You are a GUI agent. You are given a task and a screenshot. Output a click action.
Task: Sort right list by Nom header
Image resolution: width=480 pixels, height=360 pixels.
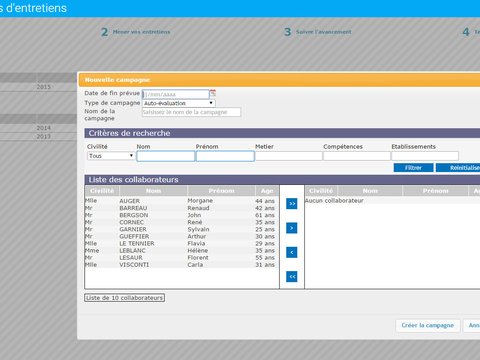point(370,191)
